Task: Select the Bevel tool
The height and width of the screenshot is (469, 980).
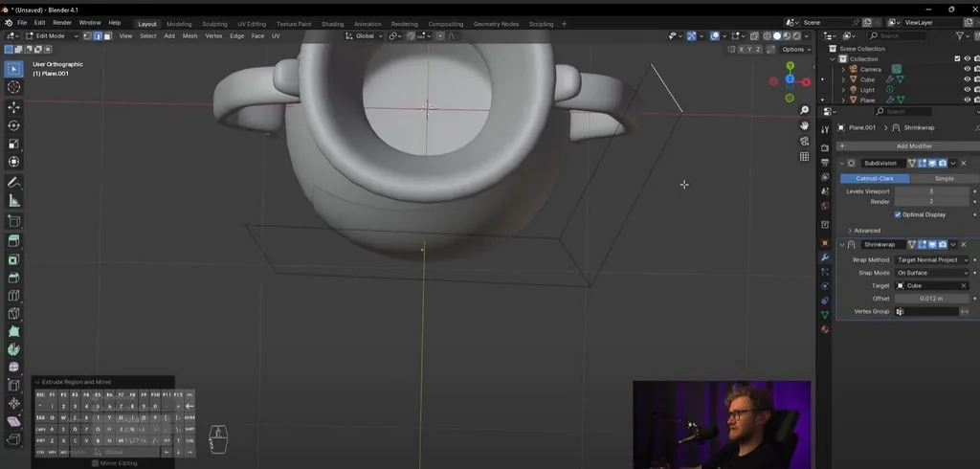Action: 13,278
